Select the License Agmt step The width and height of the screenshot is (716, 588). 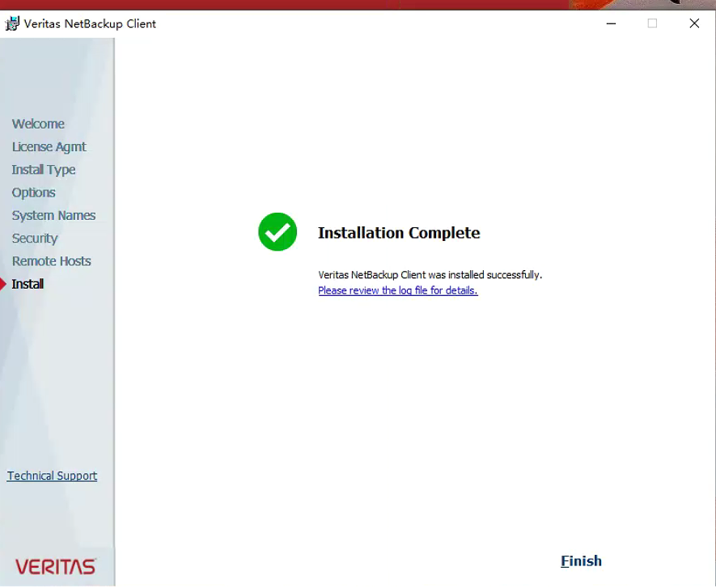click(49, 146)
